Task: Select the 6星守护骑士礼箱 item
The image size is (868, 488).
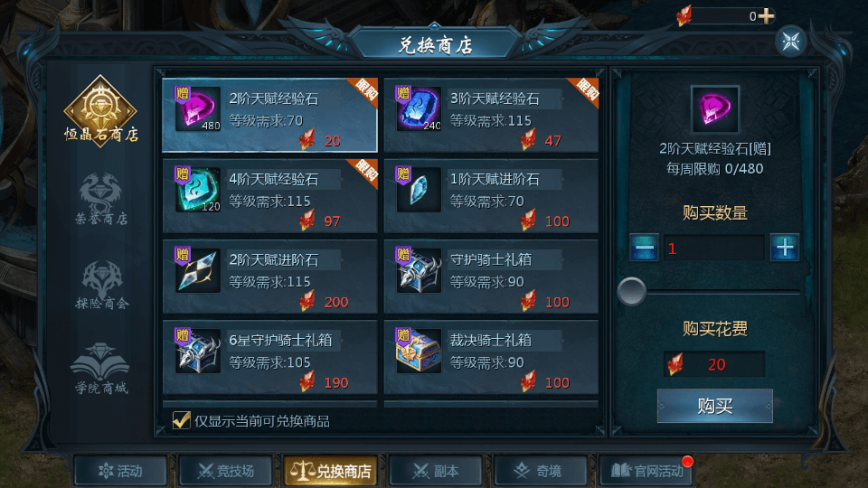Action: pos(269,357)
